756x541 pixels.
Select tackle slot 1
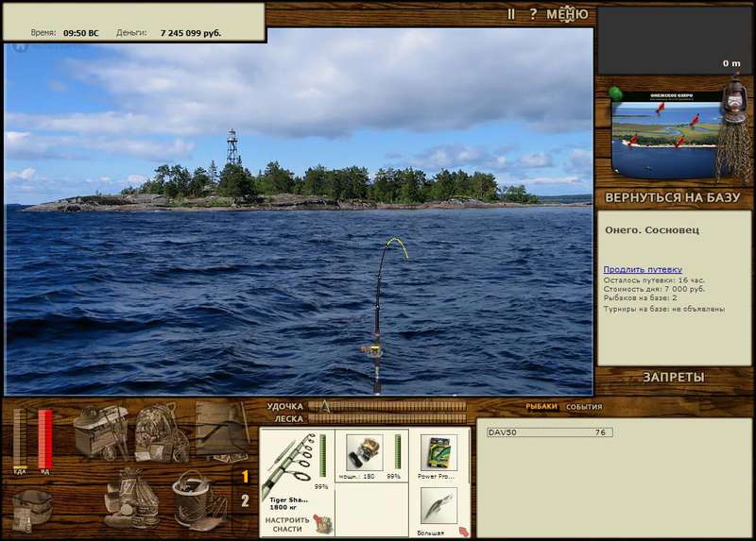point(245,477)
